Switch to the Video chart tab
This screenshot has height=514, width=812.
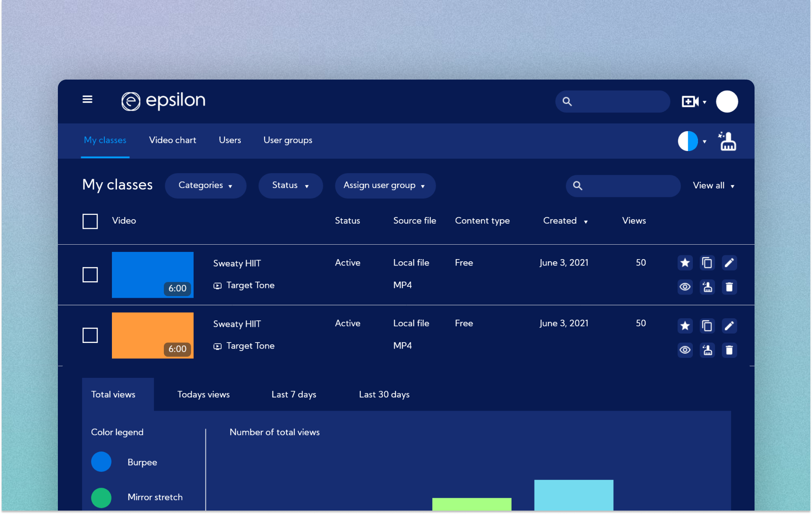tap(172, 140)
